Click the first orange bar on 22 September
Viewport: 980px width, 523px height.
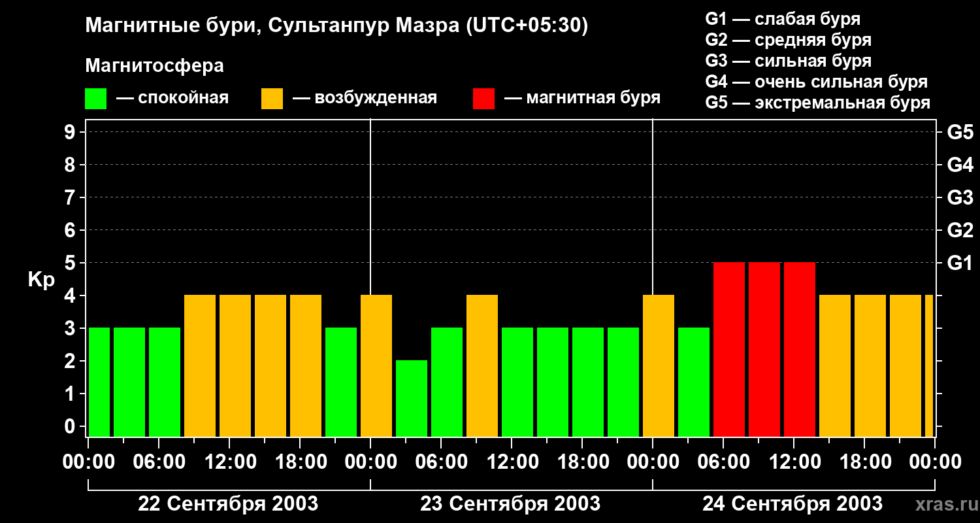(200, 365)
